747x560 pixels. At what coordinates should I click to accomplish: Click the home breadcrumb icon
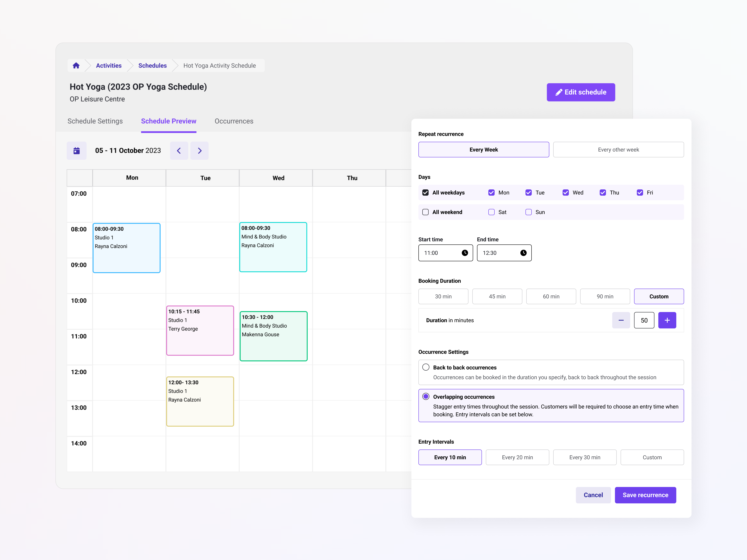[x=76, y=65]
